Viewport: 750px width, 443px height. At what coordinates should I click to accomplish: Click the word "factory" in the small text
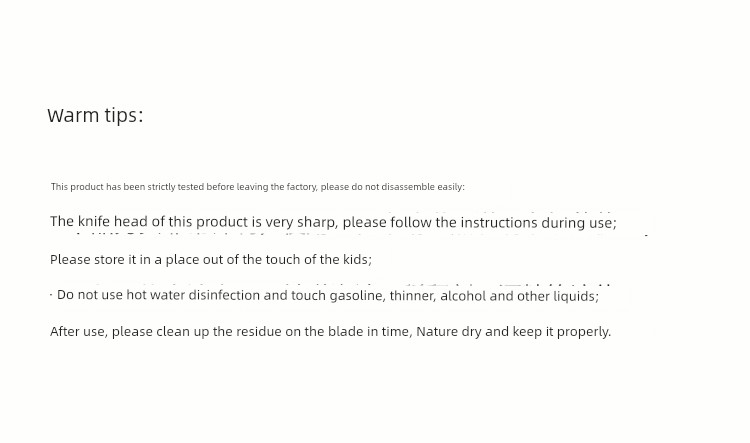point(302,187)
